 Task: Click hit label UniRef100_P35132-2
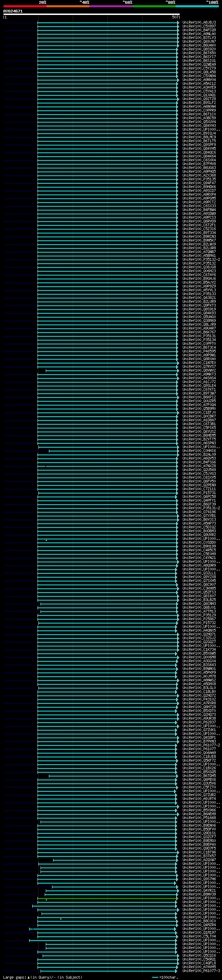201,259
